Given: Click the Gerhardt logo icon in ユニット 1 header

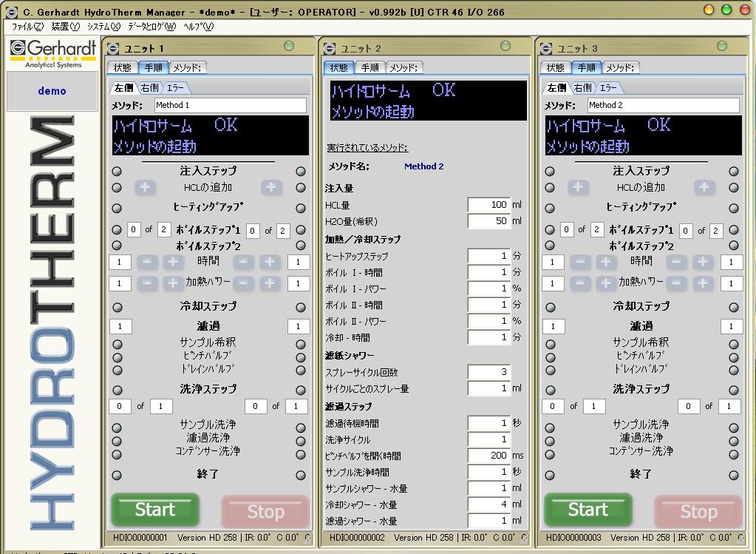Looking at the screenshot, I should click(113, 48).
